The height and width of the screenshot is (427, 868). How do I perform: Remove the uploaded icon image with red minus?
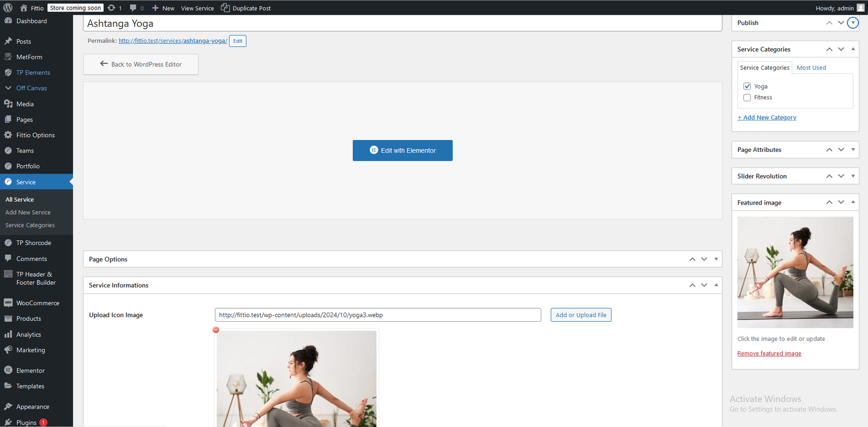click(216, 330)
